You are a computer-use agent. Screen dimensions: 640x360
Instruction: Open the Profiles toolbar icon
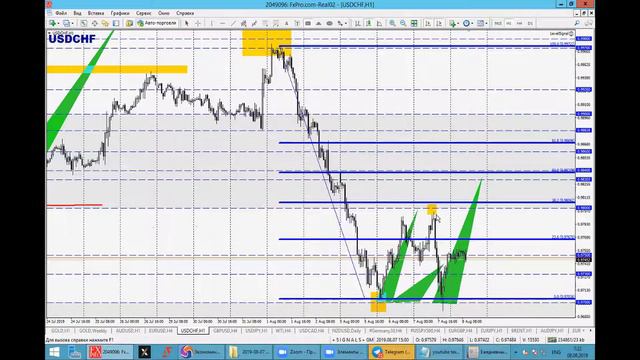pyautogui.click(x=66, y=23)
